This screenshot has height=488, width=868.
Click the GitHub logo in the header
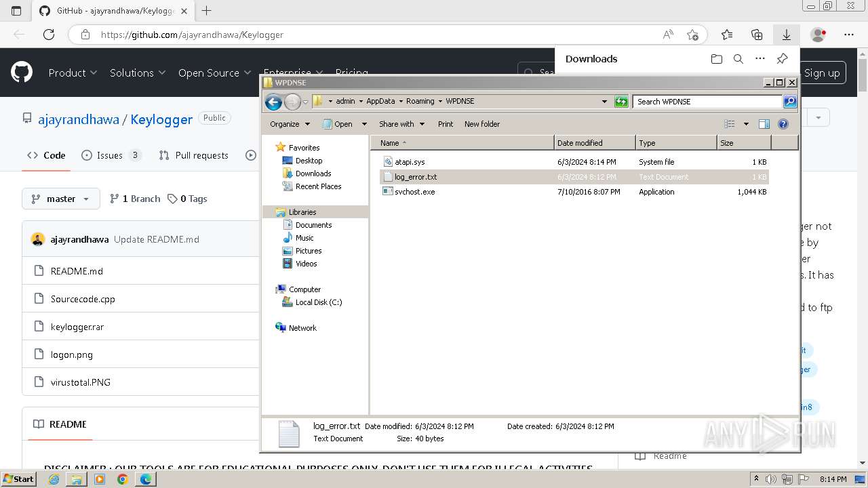point(22,73)
